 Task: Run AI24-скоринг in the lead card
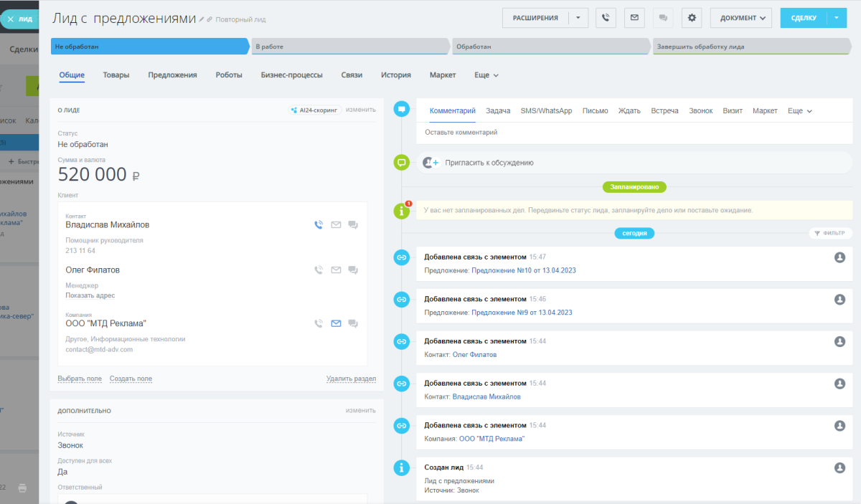[314, 110]
